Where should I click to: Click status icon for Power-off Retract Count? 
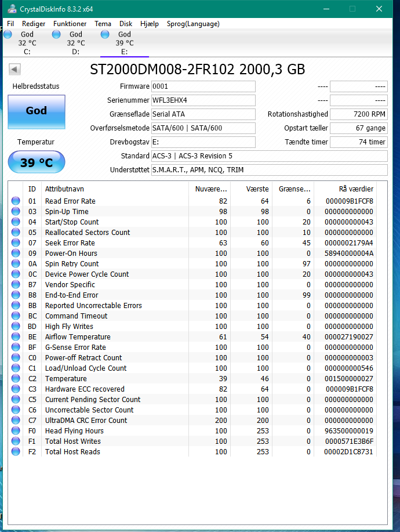tap(16, 357)
